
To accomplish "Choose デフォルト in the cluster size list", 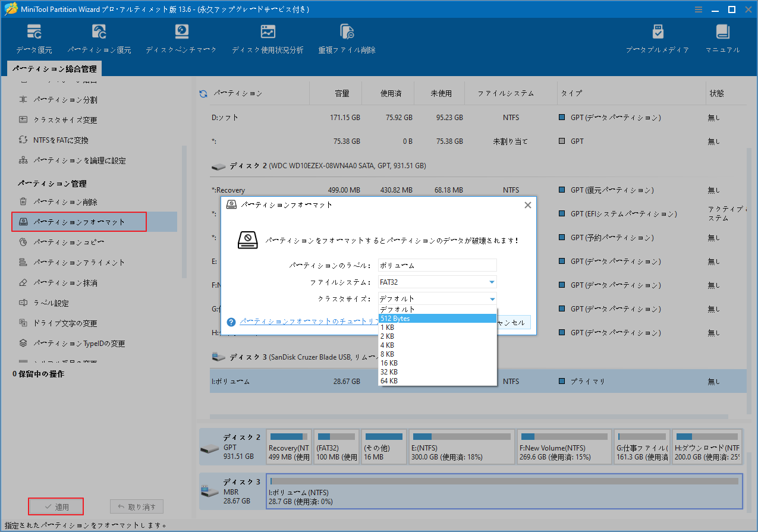I will [438, 310].
